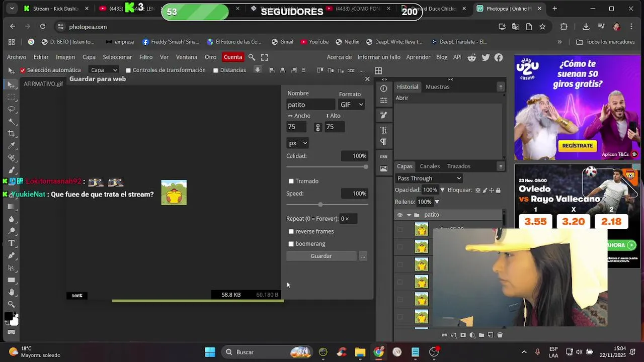Select the Hand tool

(12, 292)
